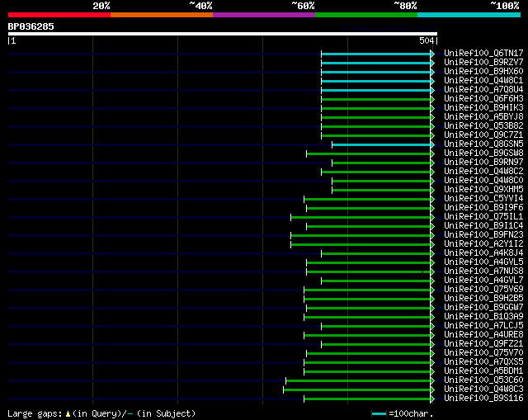Click the cyan segment of the identity legend
The image size is (528, 420).
point(469,15)
